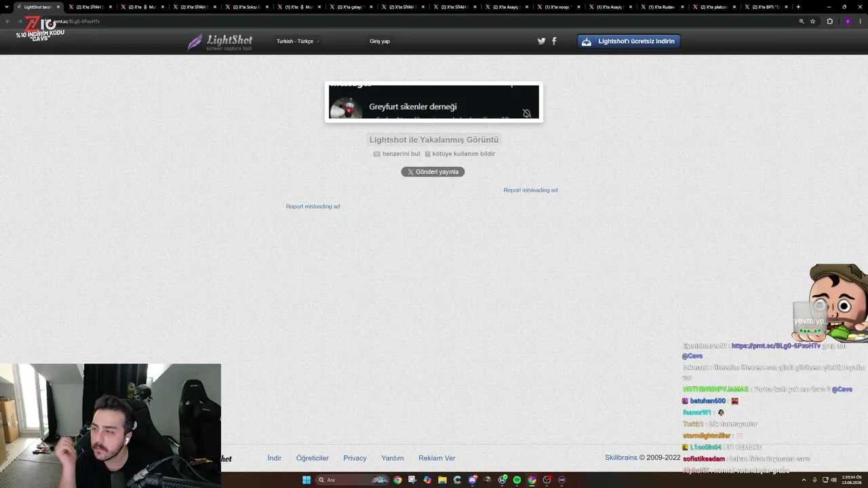Click the Giriş yap sign-in link
This screenshot has height=488, width=868.
click(380, 41)
